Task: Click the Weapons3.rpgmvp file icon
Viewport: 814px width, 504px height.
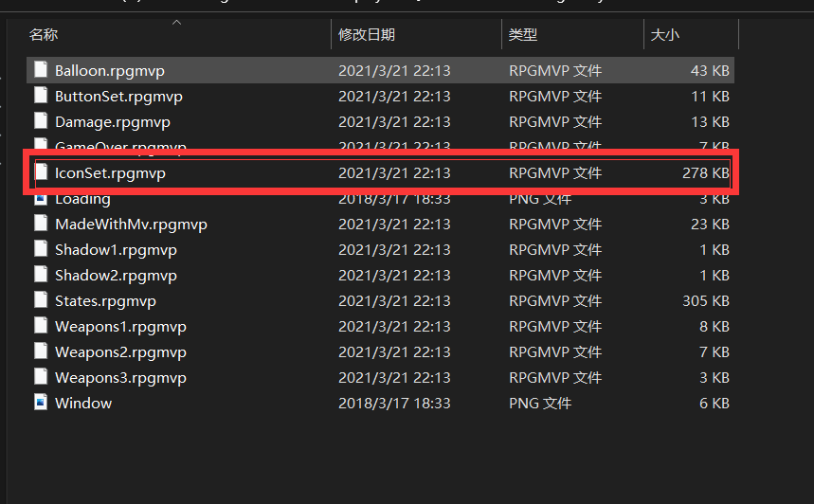Action: point(41,376)
